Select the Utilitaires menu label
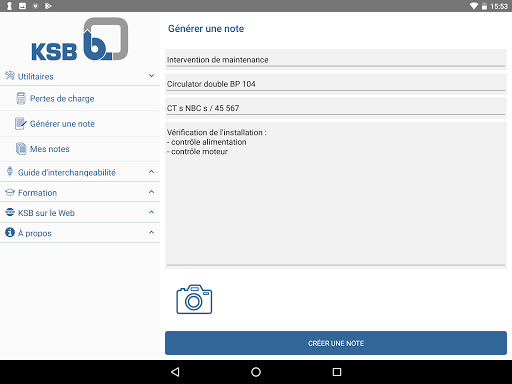The height and width of the screenshot is (384, 512). [36, 77]
